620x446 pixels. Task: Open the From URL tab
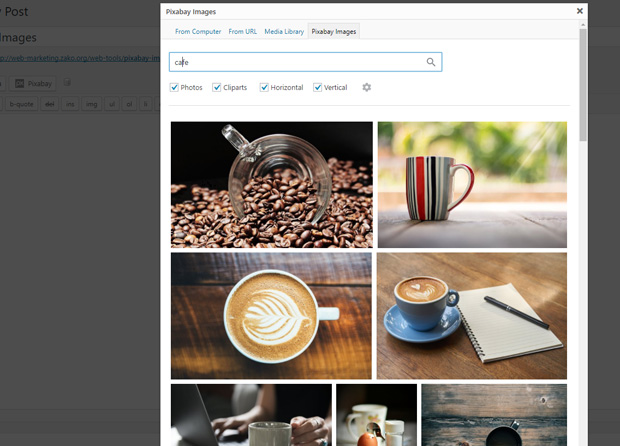pyautogui.click(x=242, y=32)
